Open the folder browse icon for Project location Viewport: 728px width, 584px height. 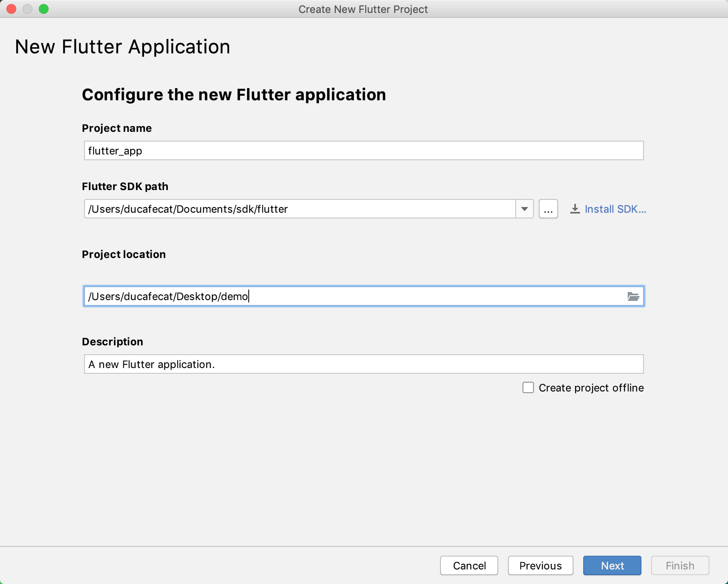tap(633, 296)
